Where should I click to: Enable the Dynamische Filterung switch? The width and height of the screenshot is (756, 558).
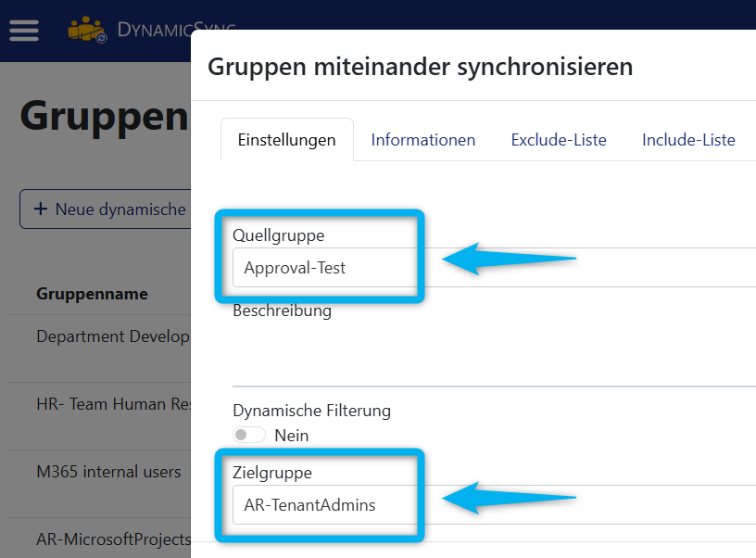coord(248,434)
